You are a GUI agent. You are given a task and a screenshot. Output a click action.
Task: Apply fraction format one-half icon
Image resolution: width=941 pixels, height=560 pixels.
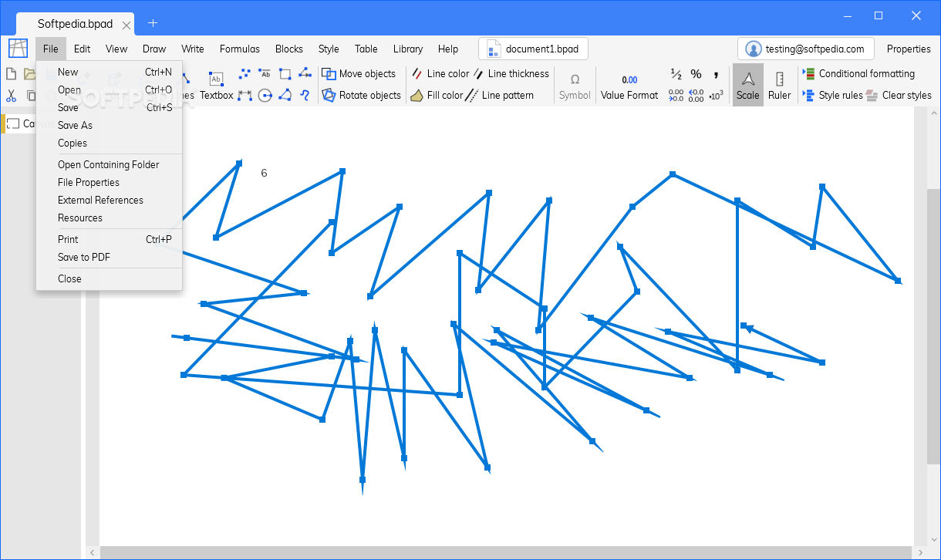click(x=676, y=74)
